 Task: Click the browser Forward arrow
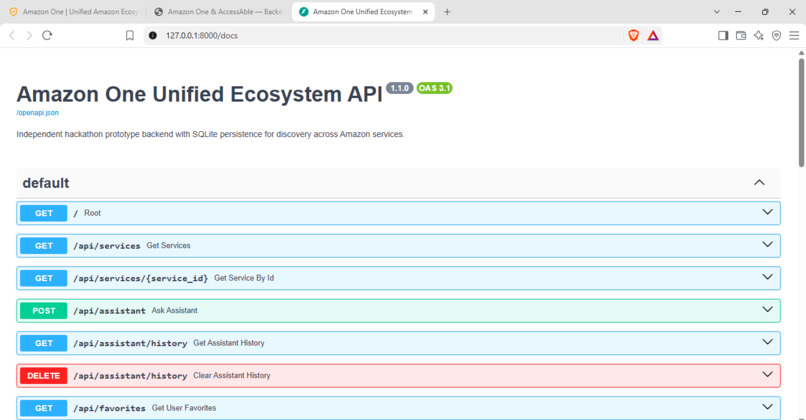[x=29, y=35]
